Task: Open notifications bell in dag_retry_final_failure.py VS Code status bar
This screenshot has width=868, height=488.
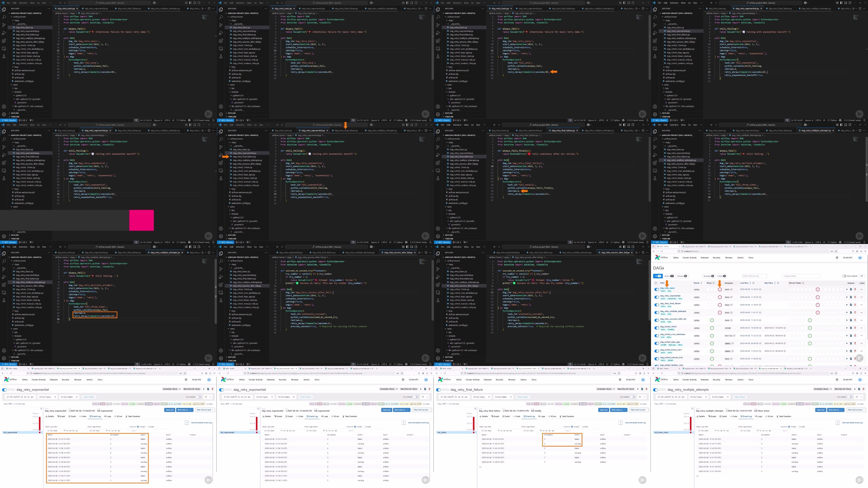Action: coord(647,242)
